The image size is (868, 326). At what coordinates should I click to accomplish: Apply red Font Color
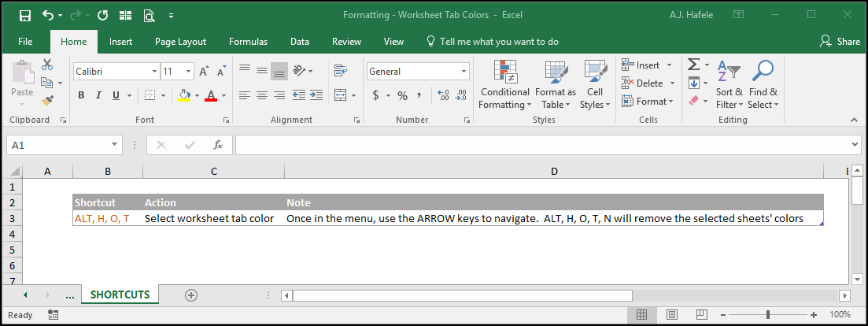210,95
